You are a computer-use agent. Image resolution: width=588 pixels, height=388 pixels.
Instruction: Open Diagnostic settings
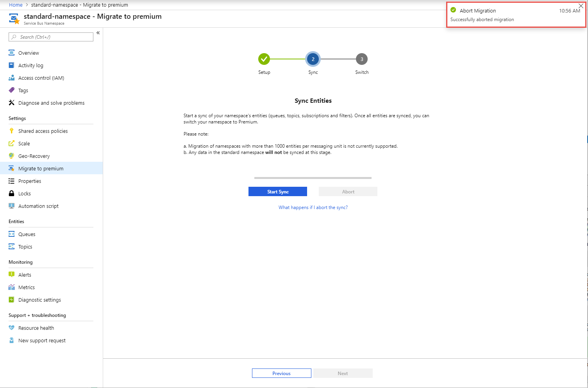[39, 299]
